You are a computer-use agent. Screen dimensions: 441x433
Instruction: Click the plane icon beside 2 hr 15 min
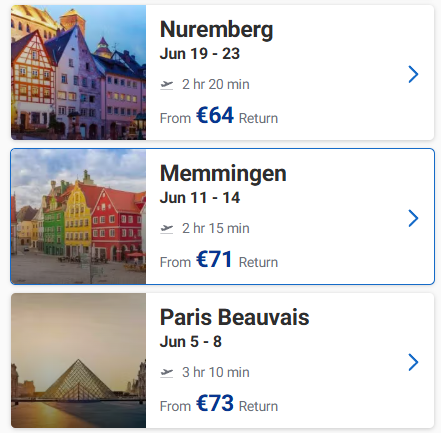(167, 229)
